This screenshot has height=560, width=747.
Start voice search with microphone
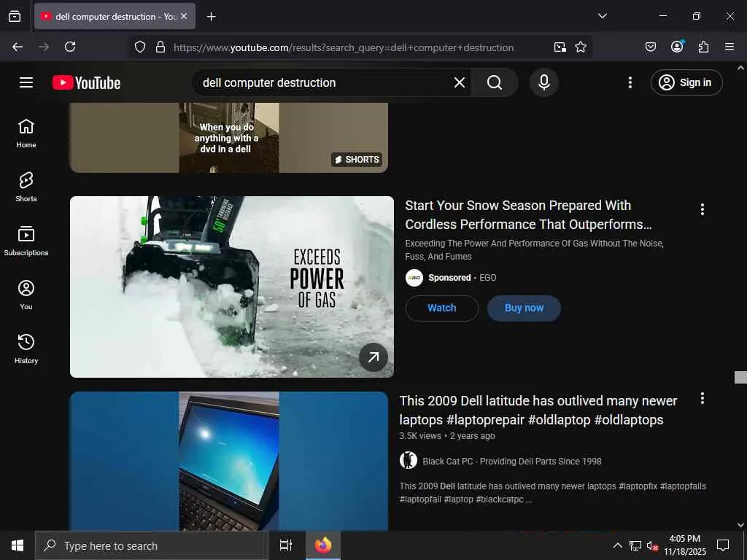(544, 82)
